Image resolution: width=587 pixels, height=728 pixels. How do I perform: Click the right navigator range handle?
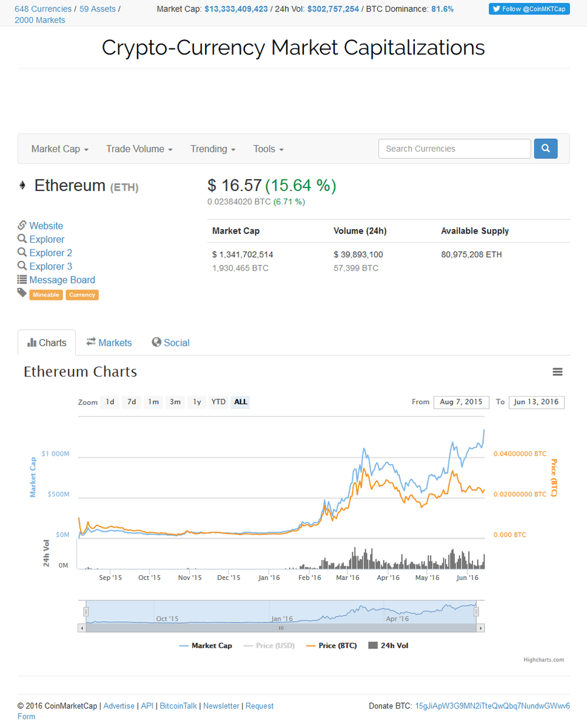(476, 612)
